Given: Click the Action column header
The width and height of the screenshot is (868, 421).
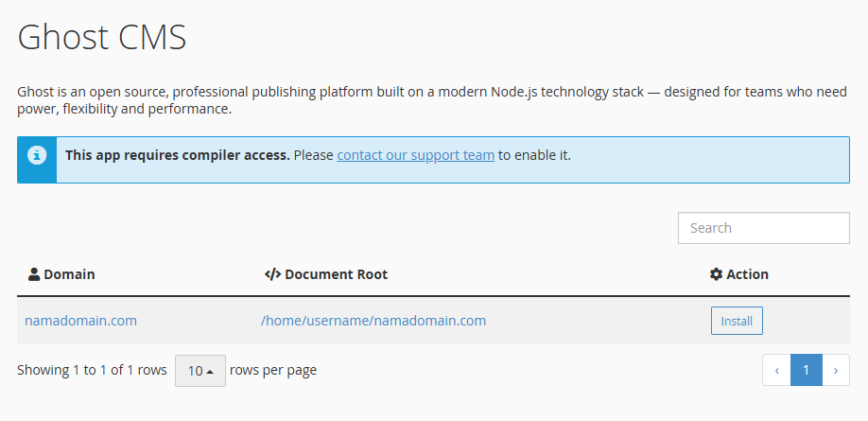Looking at the screenshot, I should pyautogui.click(x=747, y=274).
